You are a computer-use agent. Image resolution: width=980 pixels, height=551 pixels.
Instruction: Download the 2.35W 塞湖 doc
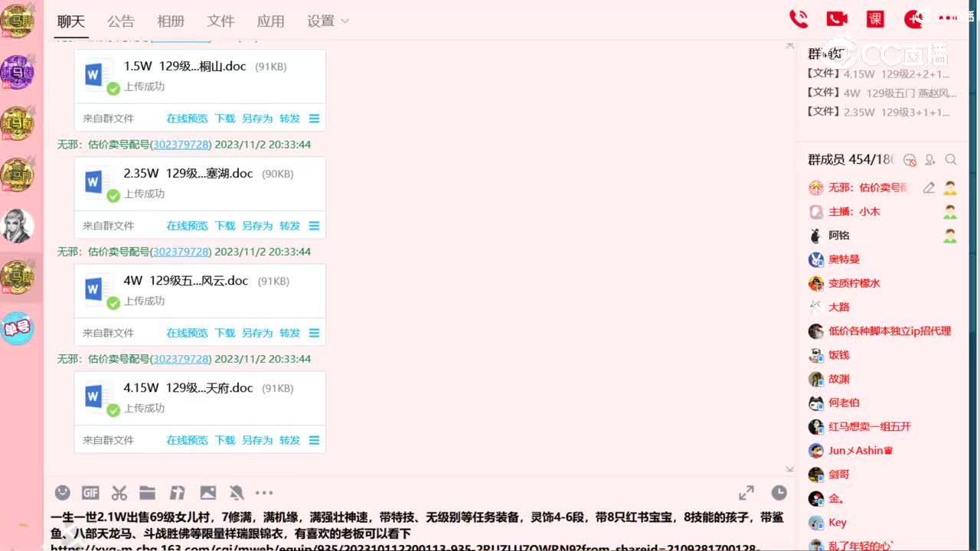point(225,226)
